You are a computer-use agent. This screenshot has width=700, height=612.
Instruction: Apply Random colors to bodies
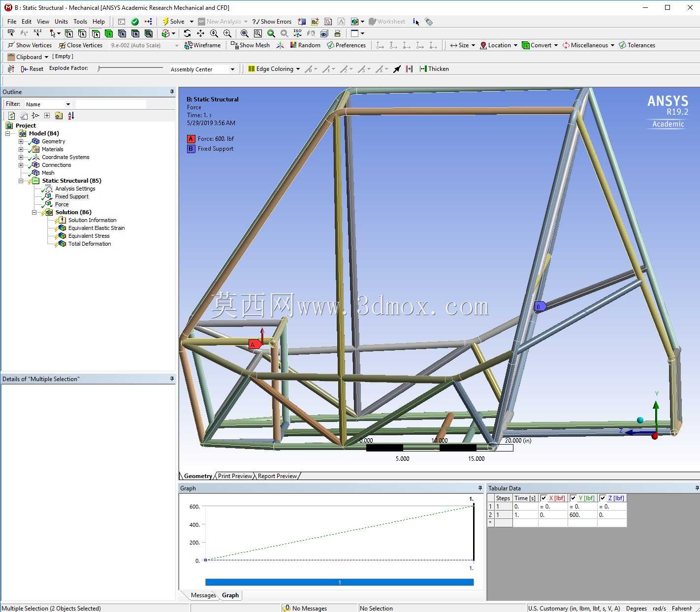click(x=305, y=45)
